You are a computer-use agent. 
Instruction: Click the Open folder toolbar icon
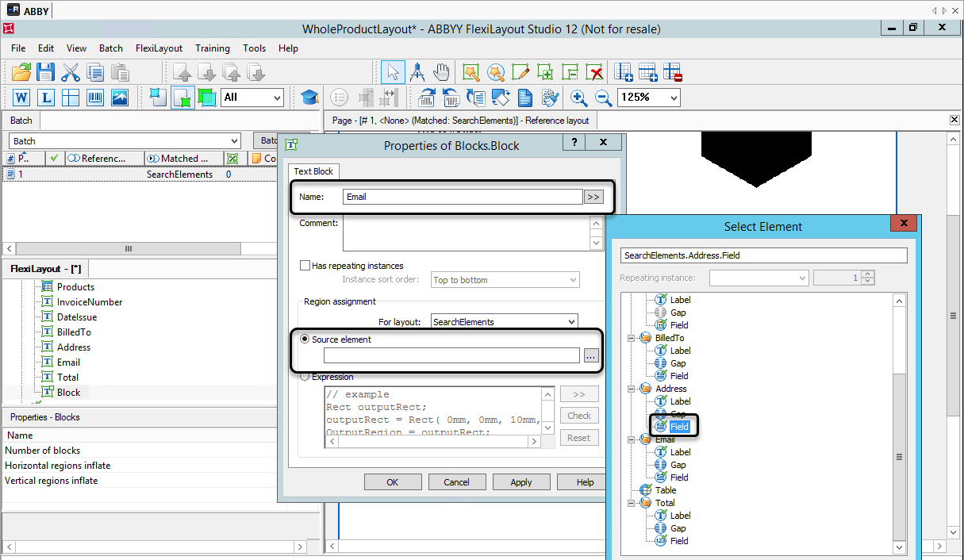21,73
